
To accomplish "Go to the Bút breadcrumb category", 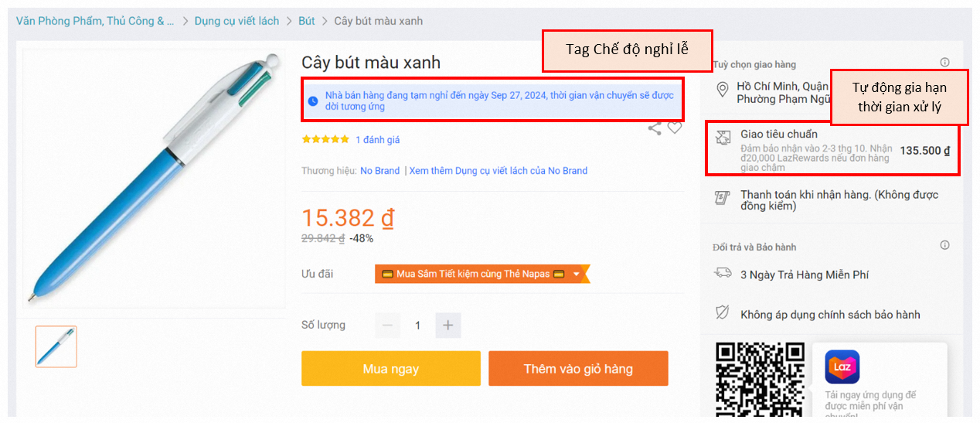I will 307,21.
